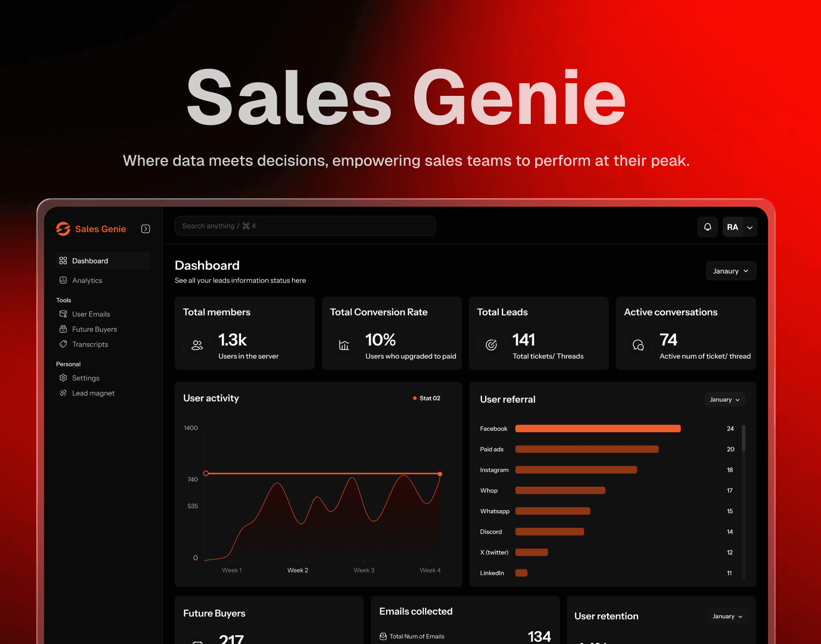Click the Settings gear icon in sidebar
Viewport: 821px width, 644px height.
pyautogui.click(x=63, y=378)
